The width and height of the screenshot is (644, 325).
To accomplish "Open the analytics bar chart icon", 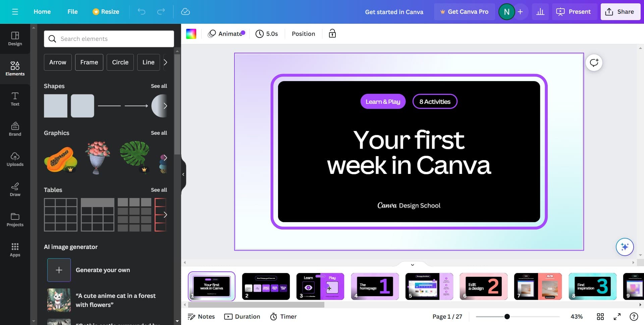I will tap(540, 12).
